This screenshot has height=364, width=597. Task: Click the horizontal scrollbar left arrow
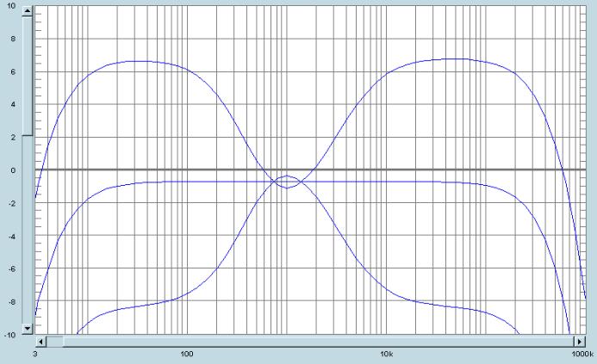pyautogui.click(x=40, y=342)
